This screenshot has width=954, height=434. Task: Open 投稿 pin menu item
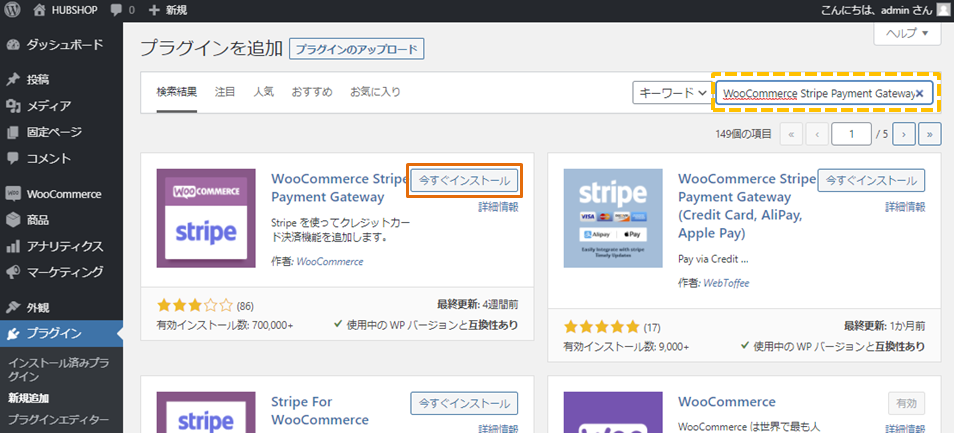point(61,80)
